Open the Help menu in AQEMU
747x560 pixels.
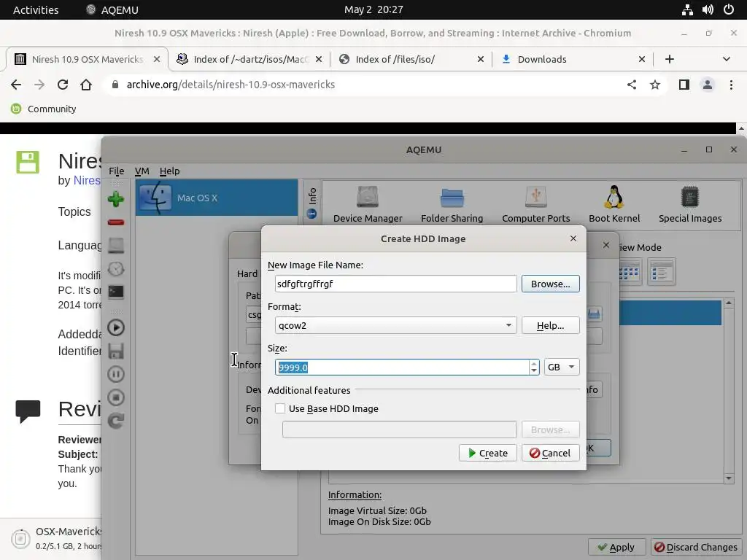coord(169,171)
